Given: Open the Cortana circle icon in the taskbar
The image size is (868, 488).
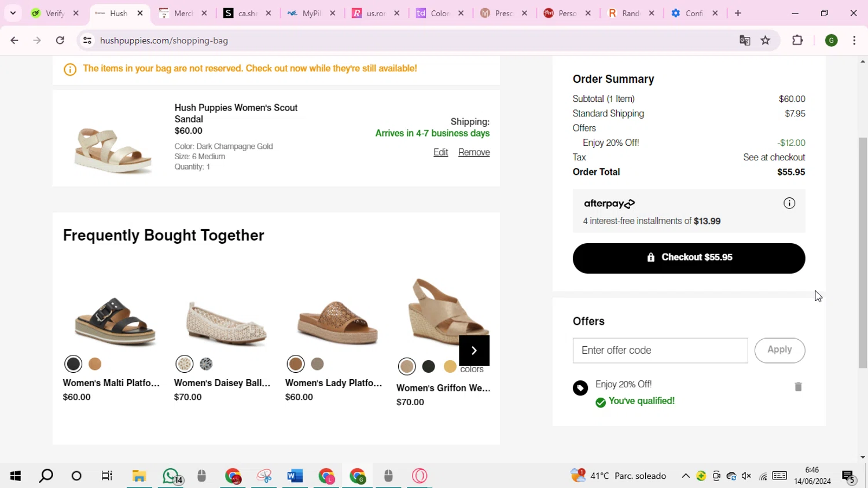Looking at the screenshot, I should click(x=76, y=476).
